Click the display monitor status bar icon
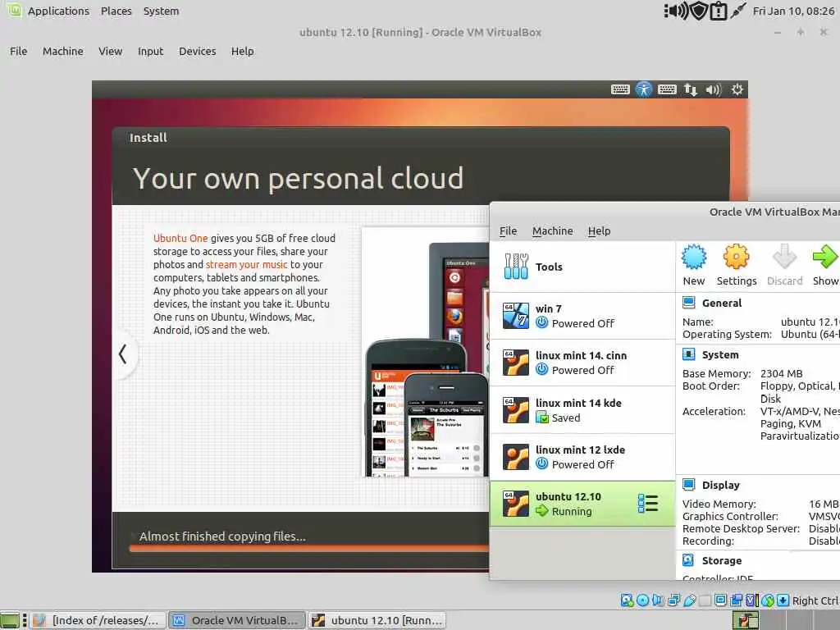This screenshot has height=630, width=840. click(x=720, y=600)
